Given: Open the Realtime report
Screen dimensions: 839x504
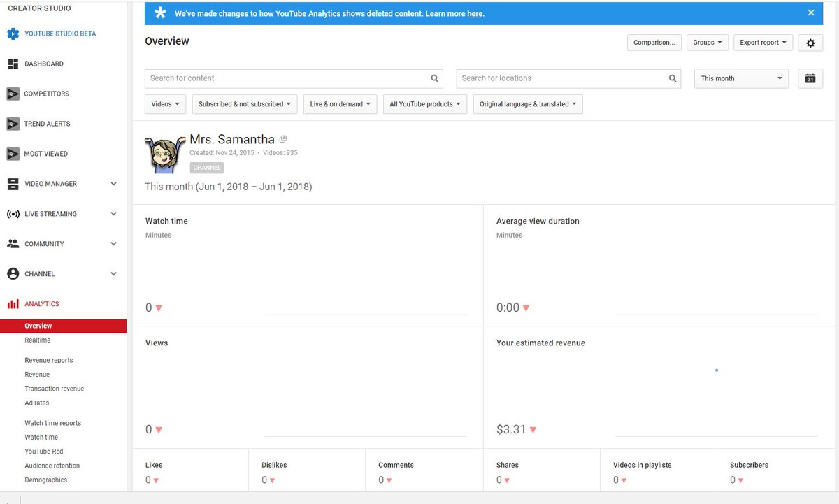Looking at the screenshot, I should [x=38, y=340].
